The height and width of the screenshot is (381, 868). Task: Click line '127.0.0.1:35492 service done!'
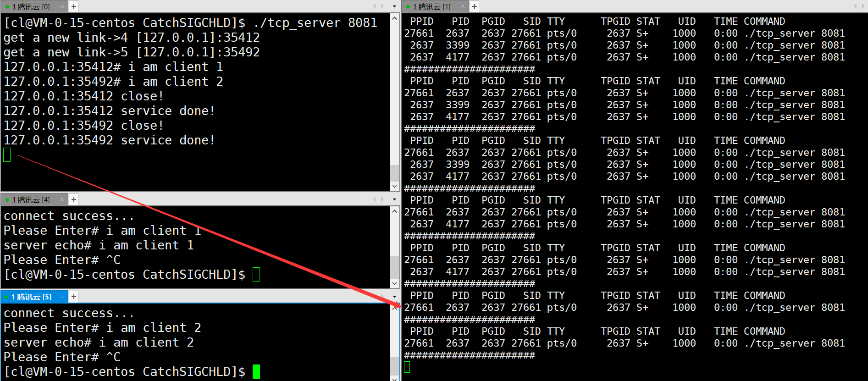(x=109, y=140)
